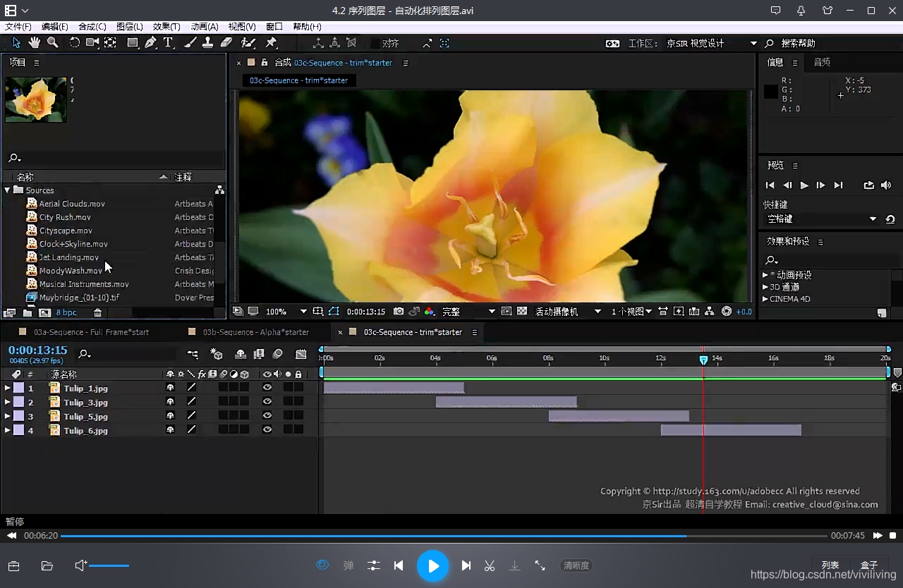
Task: Collapse the Sources folder
Action: pos(7,190)
